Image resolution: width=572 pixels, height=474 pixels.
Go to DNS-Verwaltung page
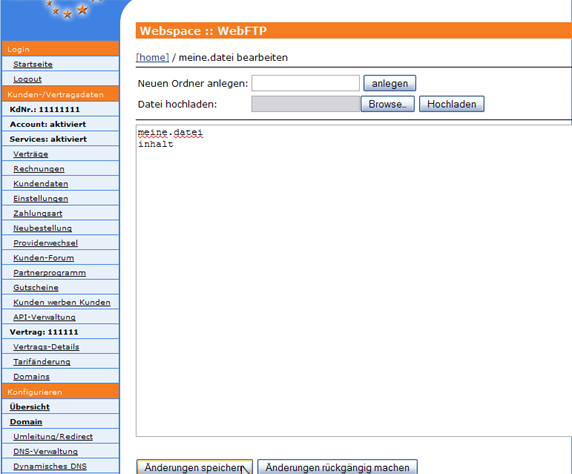point(45,451)
